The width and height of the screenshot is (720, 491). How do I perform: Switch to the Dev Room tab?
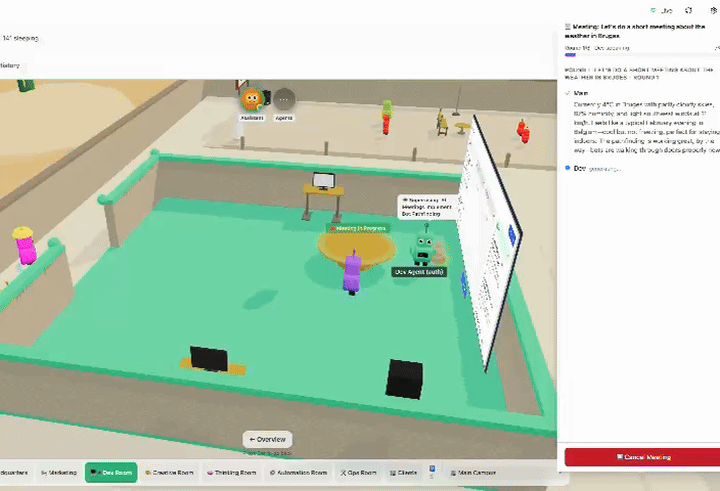(x=111, y=472)
